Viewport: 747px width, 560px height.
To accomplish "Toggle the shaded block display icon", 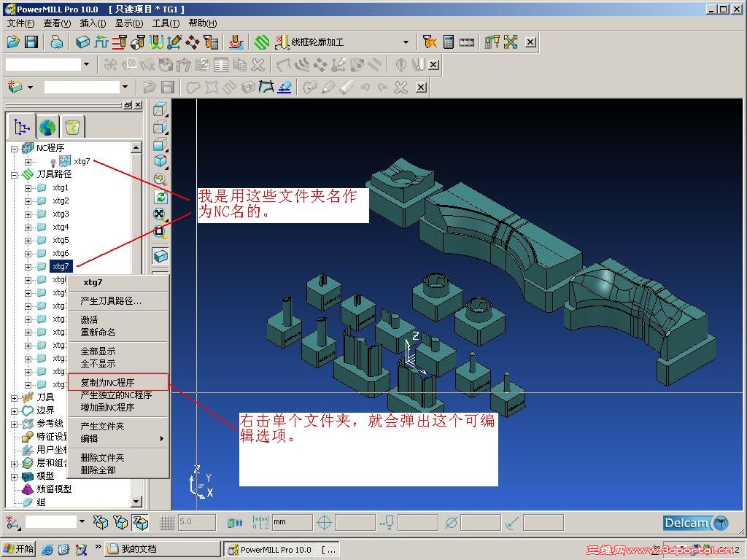I will [x=160, y=256].
